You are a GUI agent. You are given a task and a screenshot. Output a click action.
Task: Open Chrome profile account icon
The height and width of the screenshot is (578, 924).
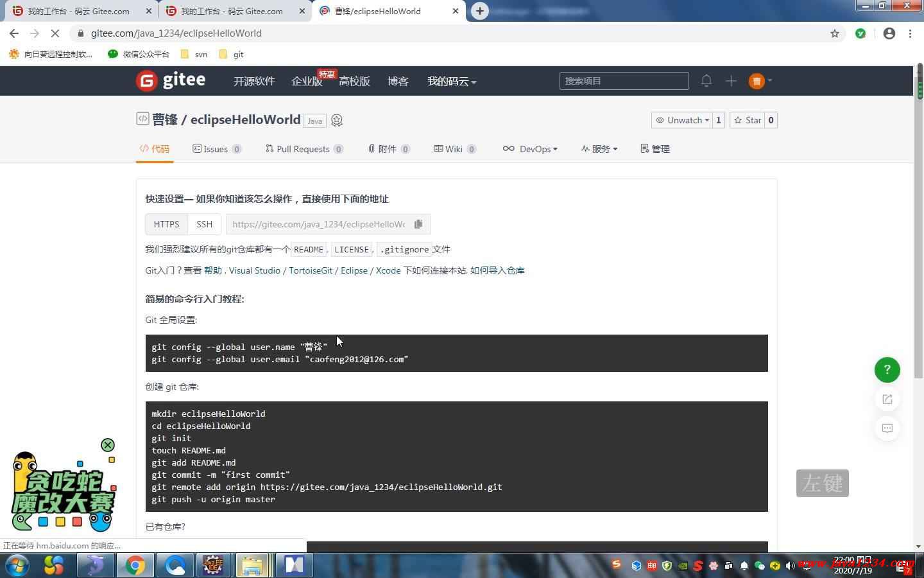click(889, 33)
